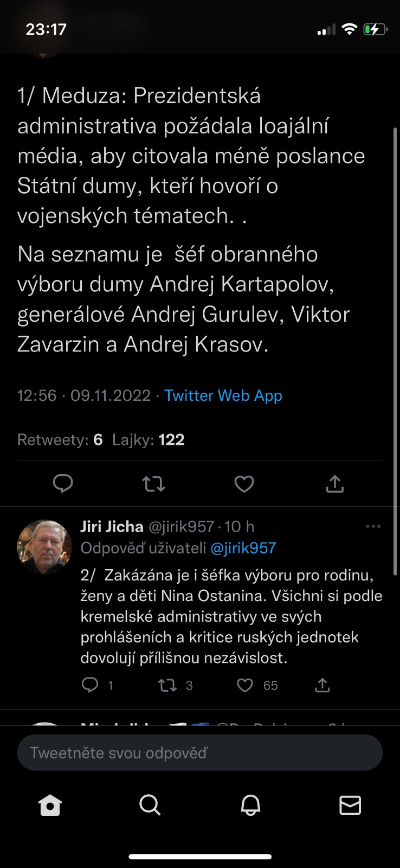
Task: Like Jiri Jicha's reply with 65 likes
Action: pyautogui.click(x=245, y=685)
